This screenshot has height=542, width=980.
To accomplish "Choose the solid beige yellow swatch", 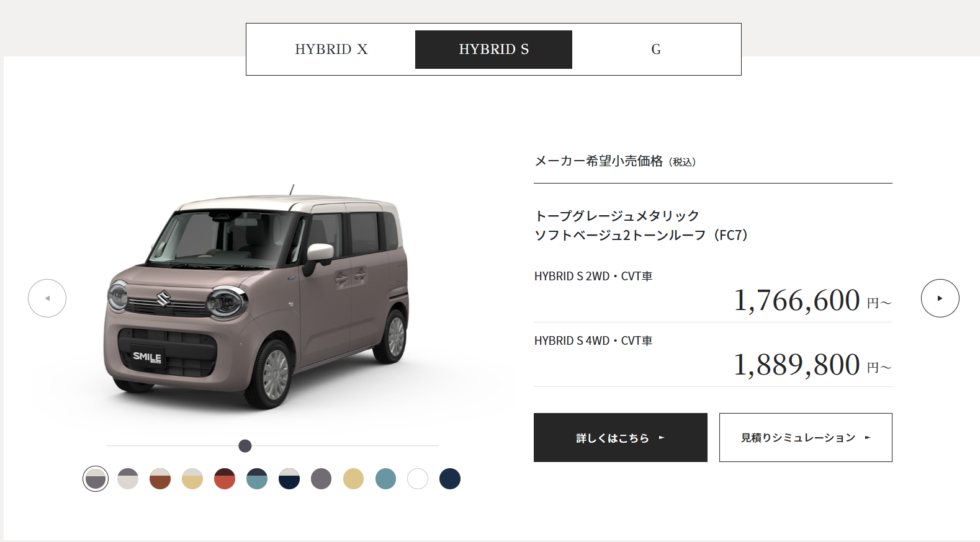I will [353, 479].
